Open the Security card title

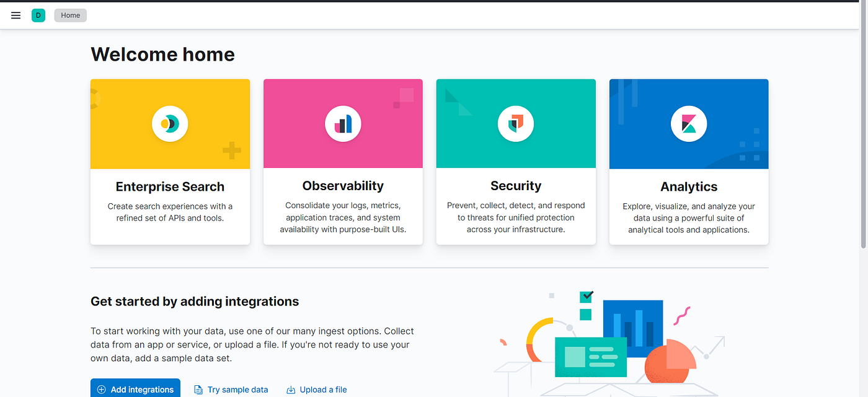(x=516, y=186)
